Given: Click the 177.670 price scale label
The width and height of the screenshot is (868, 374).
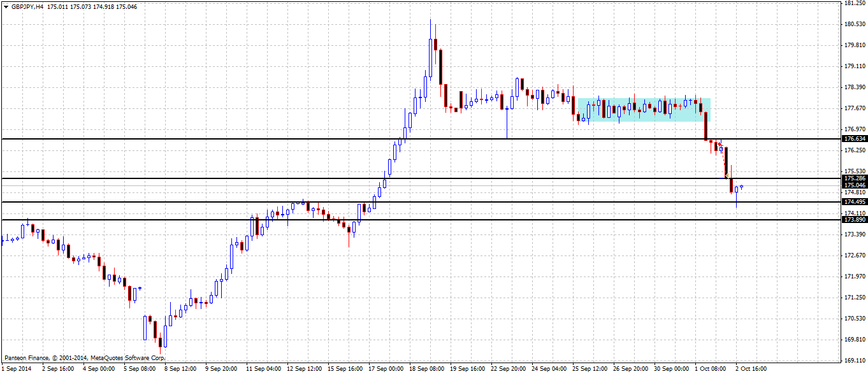Looking at the screenshot, I should pyautogui.click(x=853, y=108).
